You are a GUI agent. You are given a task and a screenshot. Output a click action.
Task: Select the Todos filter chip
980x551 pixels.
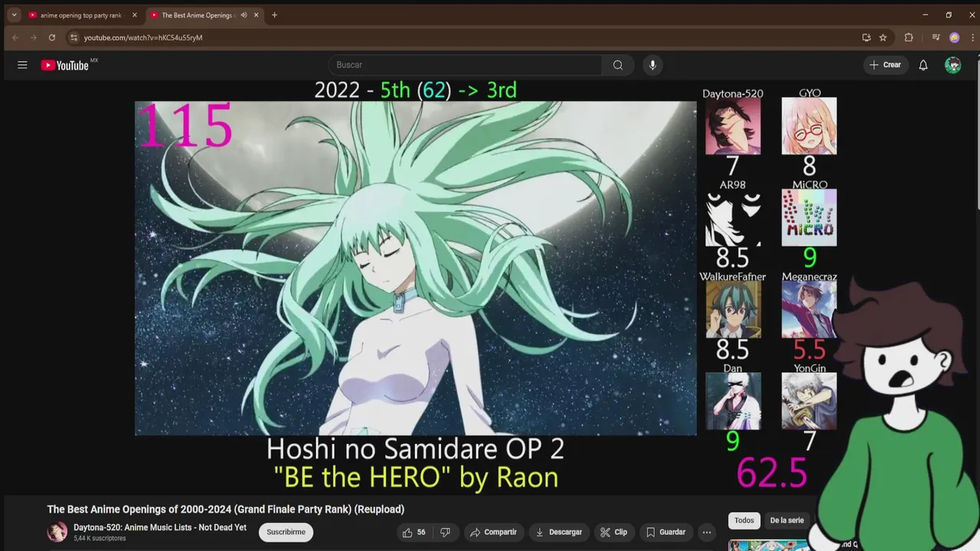coord(744,520)
